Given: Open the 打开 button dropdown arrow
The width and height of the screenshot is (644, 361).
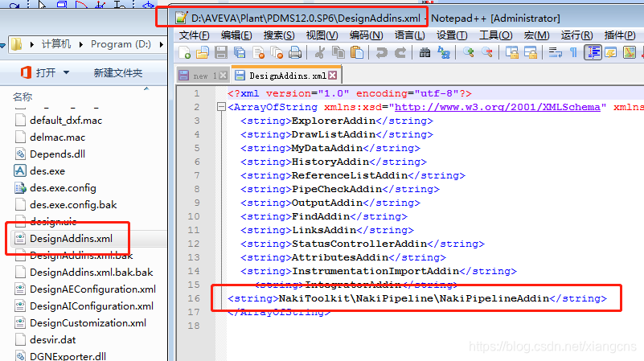Looking at the screenshot, I should 66,73.
